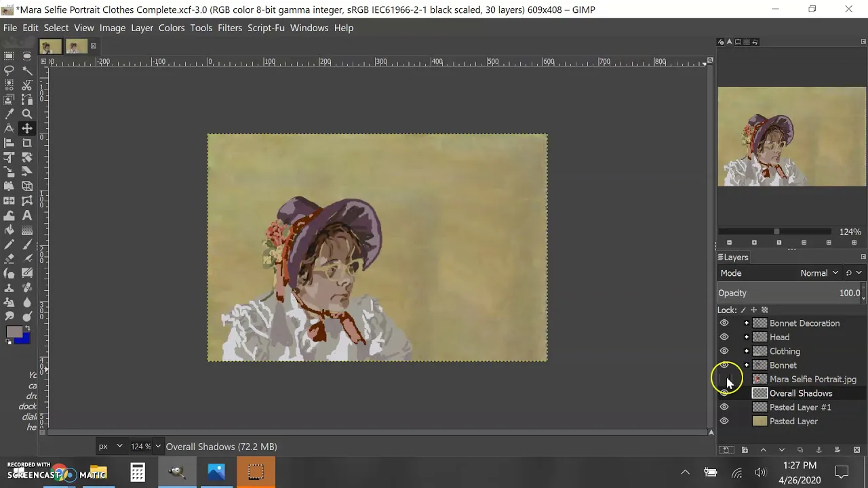This screenshot has width=868, height=488.
Task: Toggle lock alpha channel
Action: point(764,310)
